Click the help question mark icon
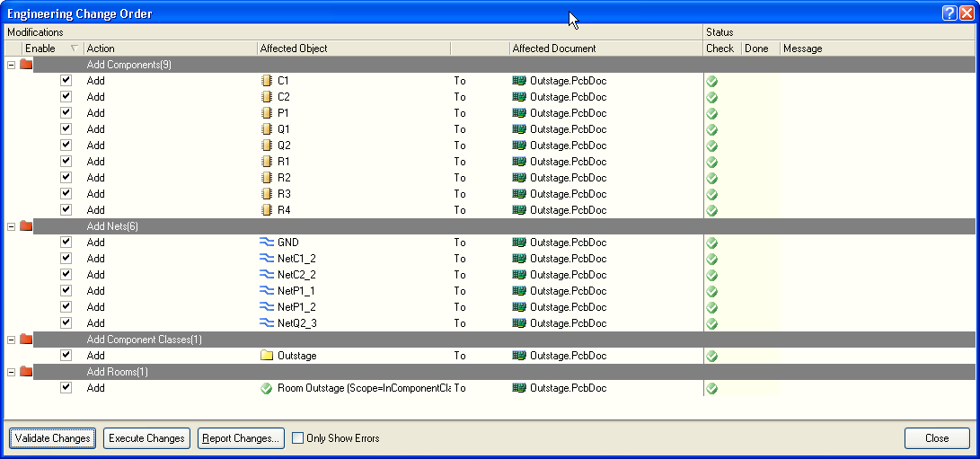Viewport: 980px width, 459px height. pos(949,13)
